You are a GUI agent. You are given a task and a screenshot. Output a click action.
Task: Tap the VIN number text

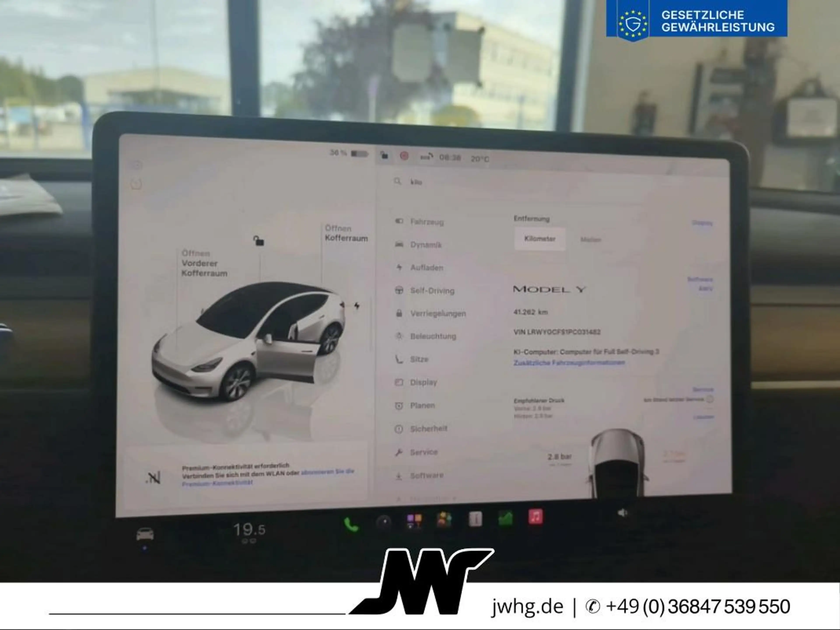[x=557, y=332]
